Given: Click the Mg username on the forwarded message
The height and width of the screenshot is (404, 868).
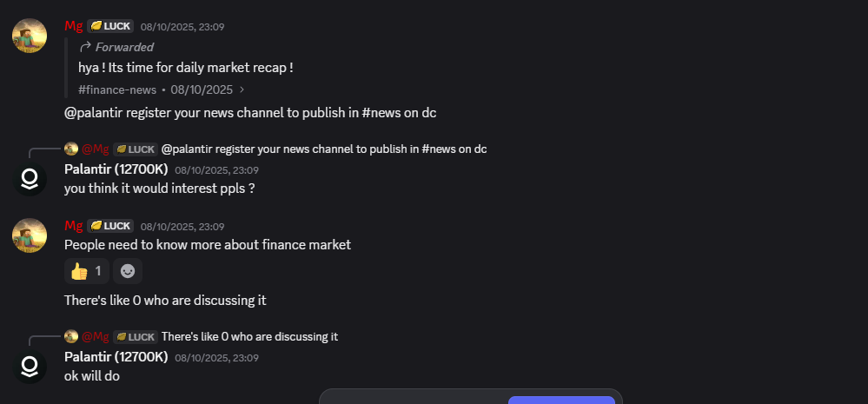Looking at the screenshot, I should (73, 26).
